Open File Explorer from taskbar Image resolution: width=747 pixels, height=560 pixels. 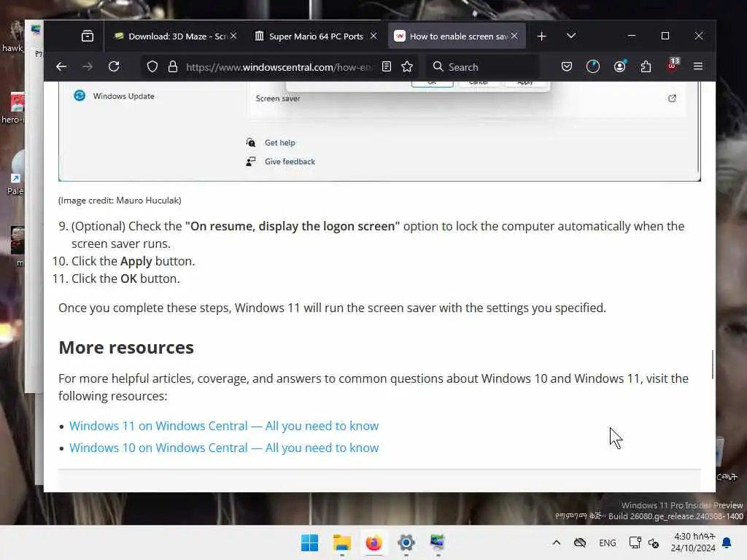[341, 542]
